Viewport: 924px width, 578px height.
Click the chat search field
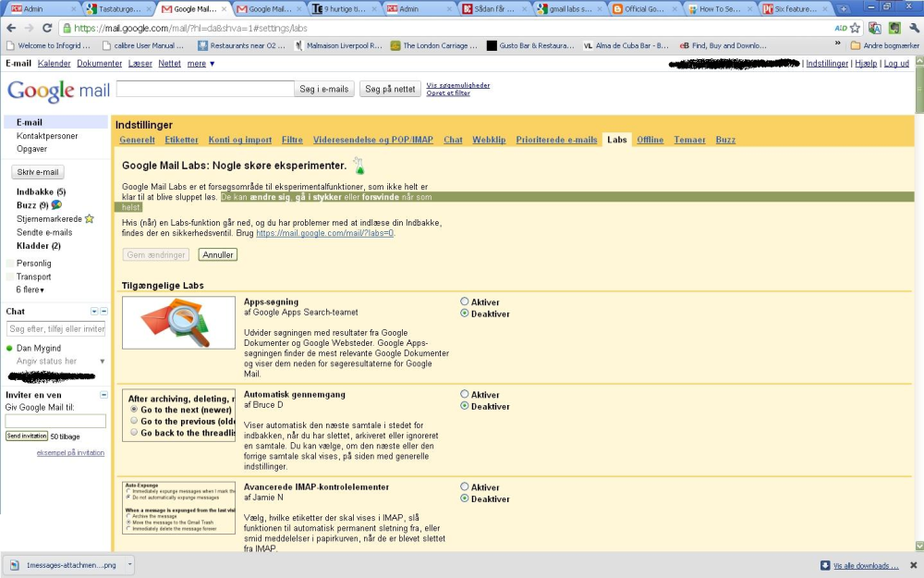click(55, 328)
